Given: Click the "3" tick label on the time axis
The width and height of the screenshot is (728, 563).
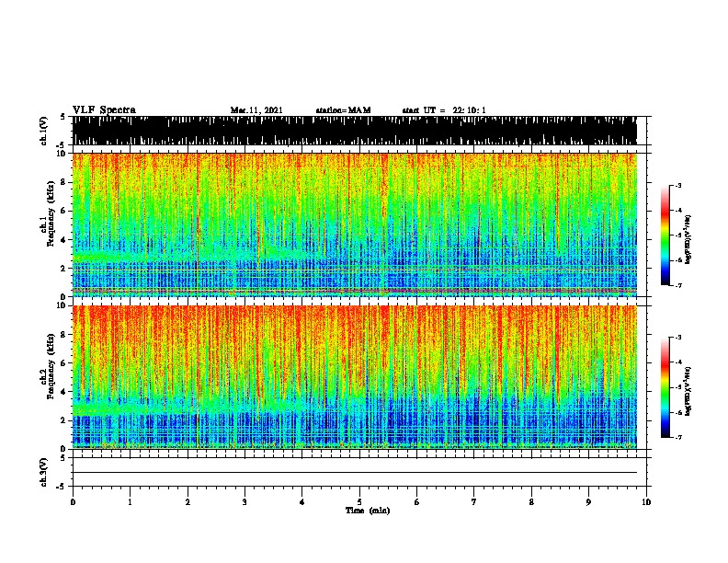Looking at the screenshot, I should click(x=245, y=502).
